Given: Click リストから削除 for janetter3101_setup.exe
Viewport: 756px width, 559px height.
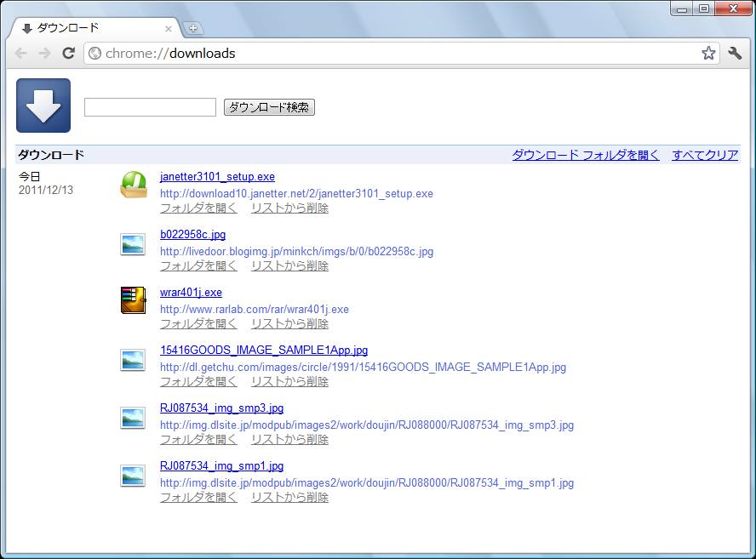Looking at the screenshot, I should 289,208.
